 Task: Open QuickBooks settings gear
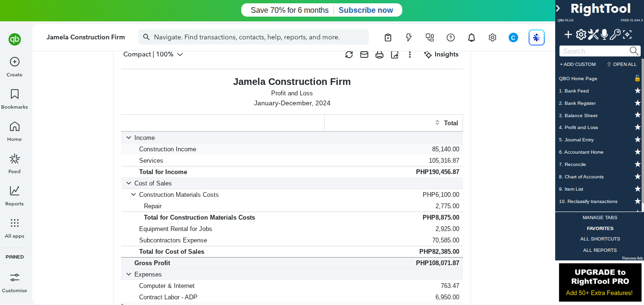492,37
